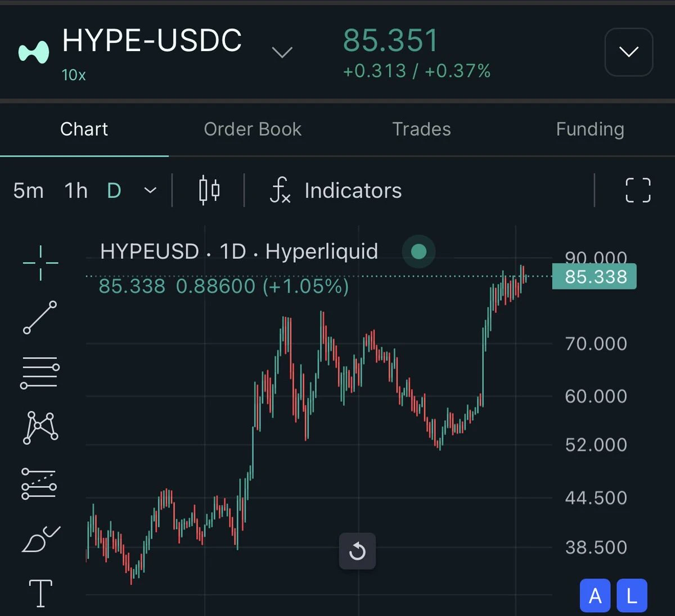Click the Hyperliquid logo icon

pyautogui.click(x=34, y=52)
